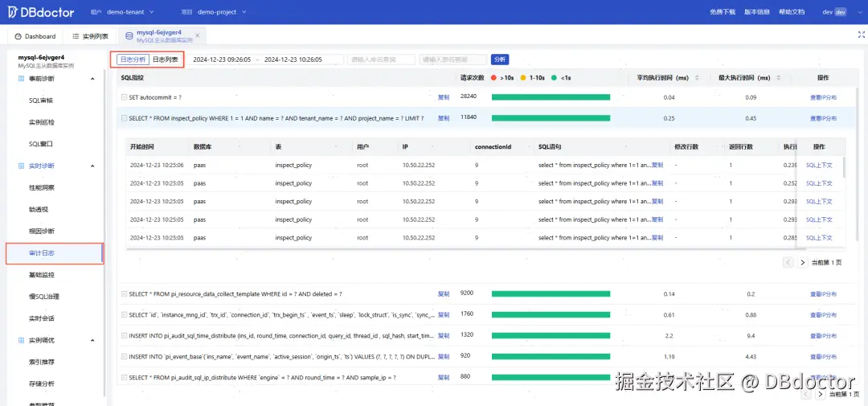The width and height of the screenshot is (868, 406).
Task: Switch to the 日志分析 view
Action: click(x=133, y=59)
